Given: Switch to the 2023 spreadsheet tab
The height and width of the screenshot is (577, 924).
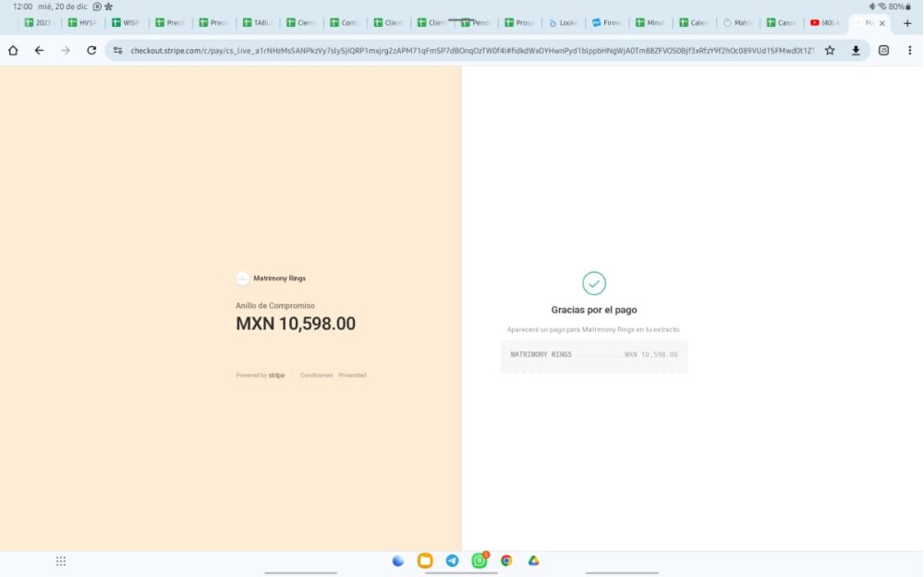Looking at the screenshot, I should [38, 23].
